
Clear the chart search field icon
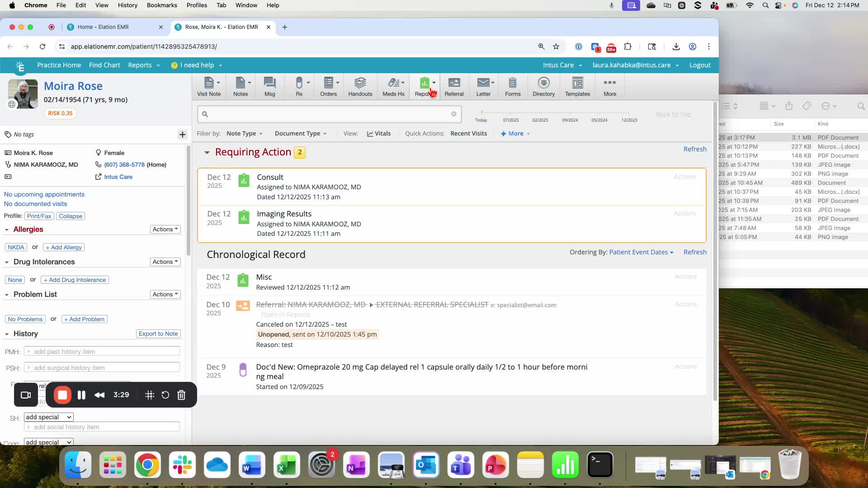(453, 114)
